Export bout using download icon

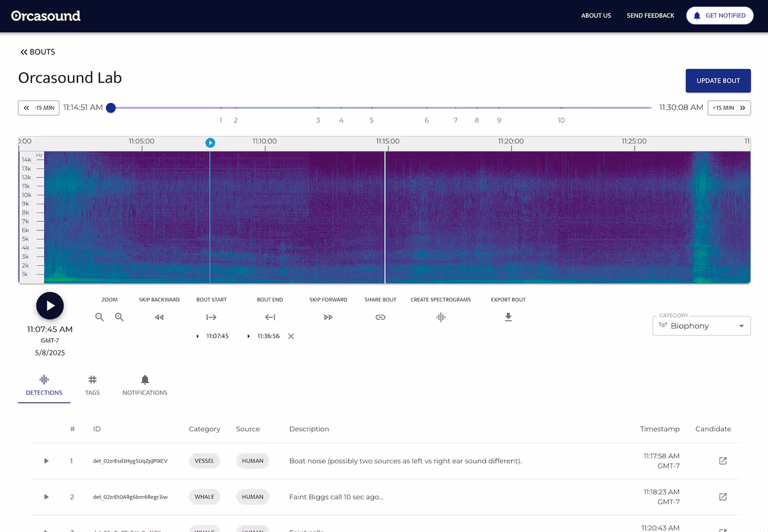point(508,317)
